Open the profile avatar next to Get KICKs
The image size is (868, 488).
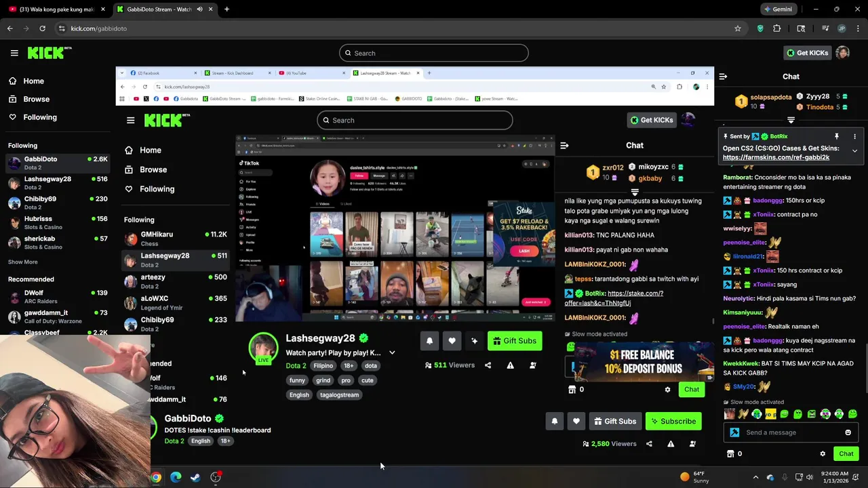coord(842,53)
